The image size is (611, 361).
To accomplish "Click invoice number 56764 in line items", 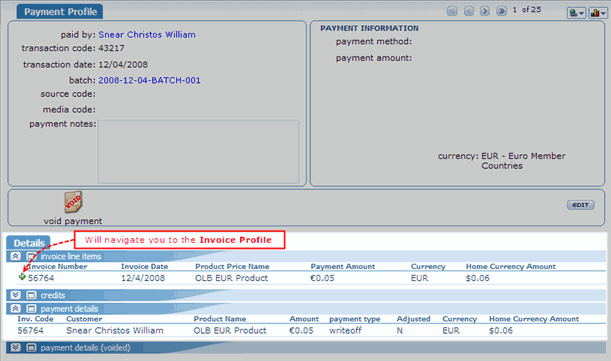I will coord(41,278).
